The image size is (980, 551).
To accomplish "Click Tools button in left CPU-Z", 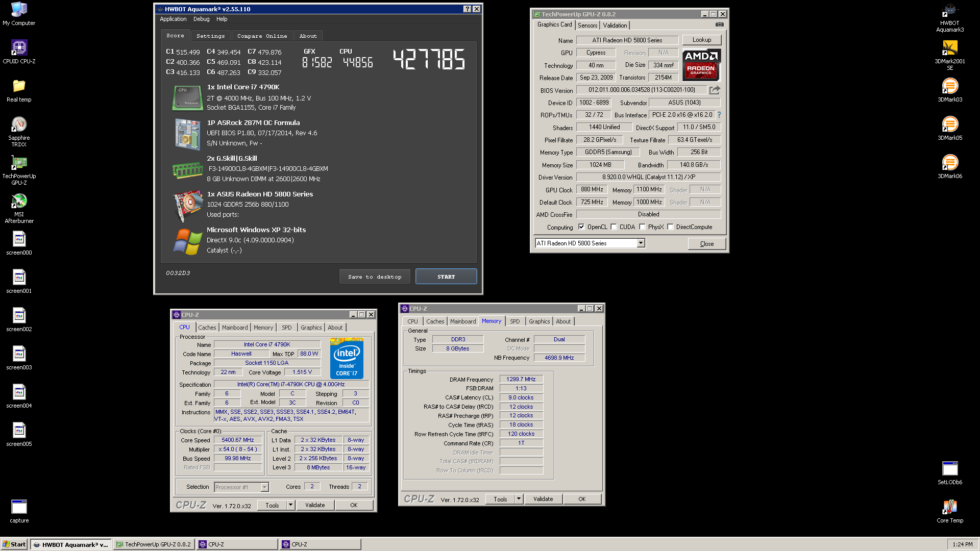I will click(x=272, y=505).
